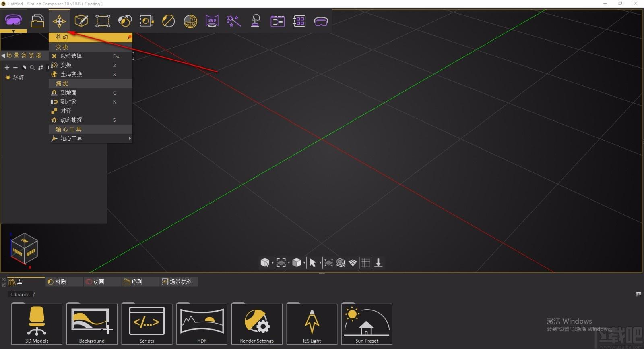This screenshot has height=349, width=644.
Task: Click the swap squares icon beside the scene browser magnifier
Action: pos(41,68)
